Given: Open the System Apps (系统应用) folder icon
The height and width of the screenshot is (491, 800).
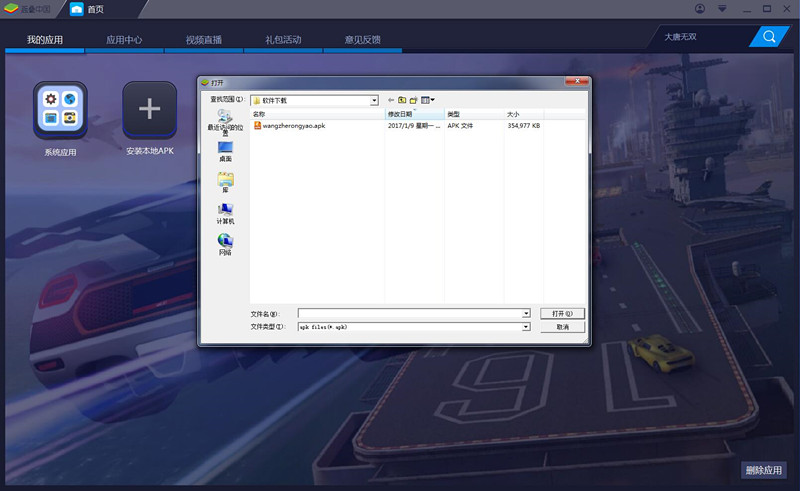Looking at the screenshot, I should [x=60, y=109].
